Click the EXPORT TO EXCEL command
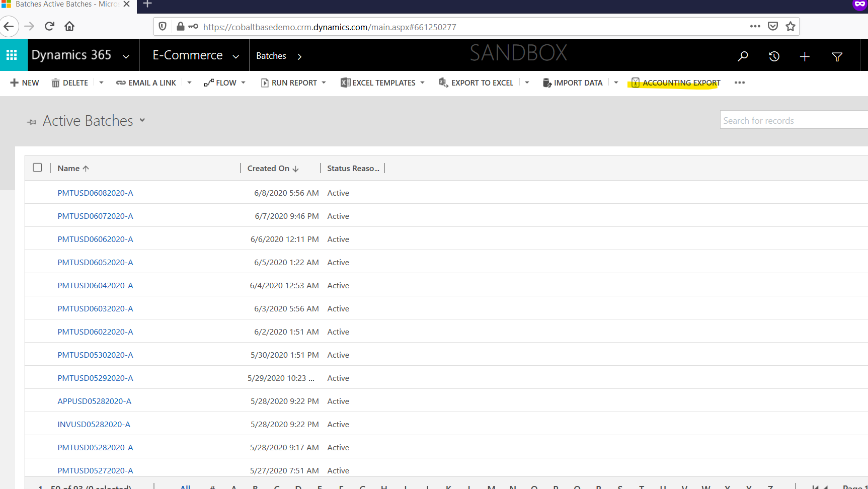 click(x=476, y=83)
